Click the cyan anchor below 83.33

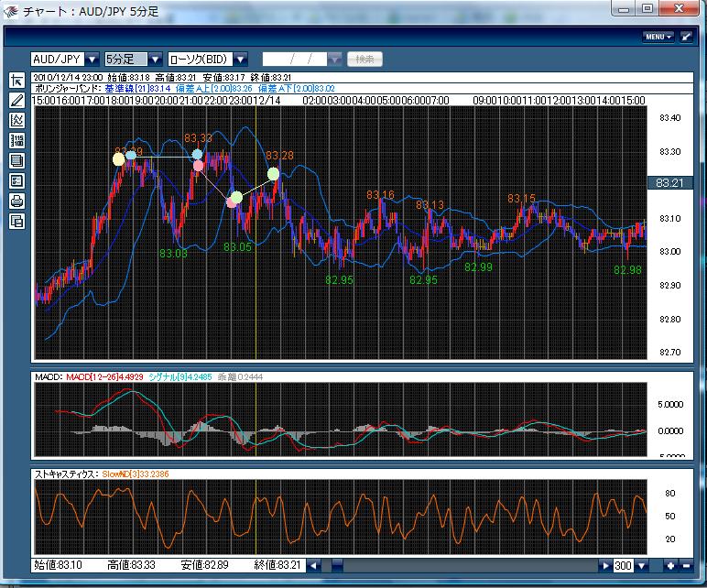coord(198,155)
